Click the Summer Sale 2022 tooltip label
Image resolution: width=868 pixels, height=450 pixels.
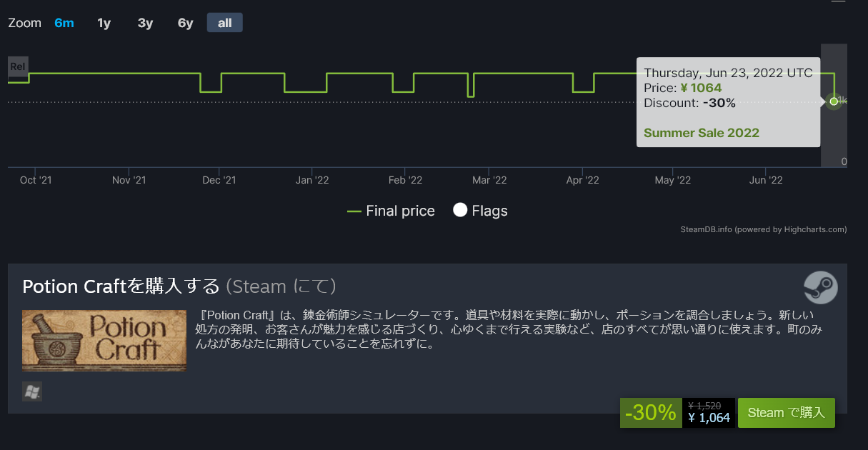(x=702, y=133)
